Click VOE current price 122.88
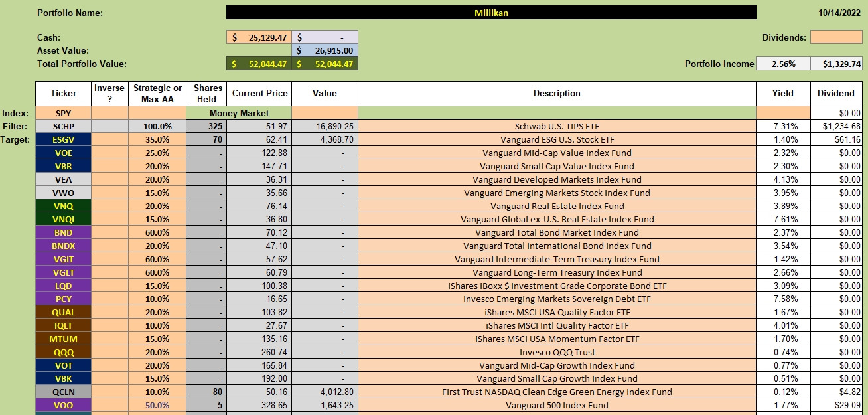The width and height of the screenshot is (868, 415). 259,153
